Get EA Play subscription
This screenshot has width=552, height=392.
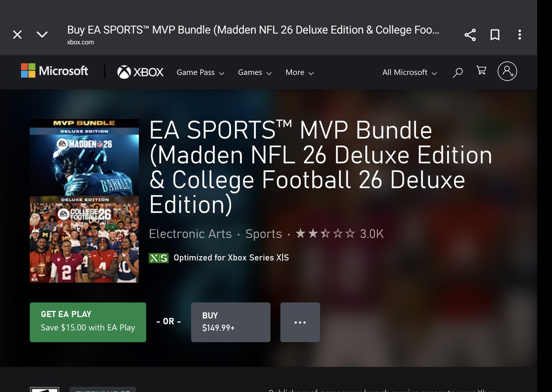(88, 322)
